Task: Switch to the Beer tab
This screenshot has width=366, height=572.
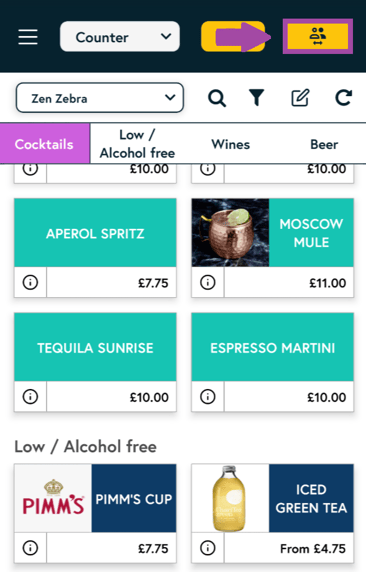Action: [324, 144]
